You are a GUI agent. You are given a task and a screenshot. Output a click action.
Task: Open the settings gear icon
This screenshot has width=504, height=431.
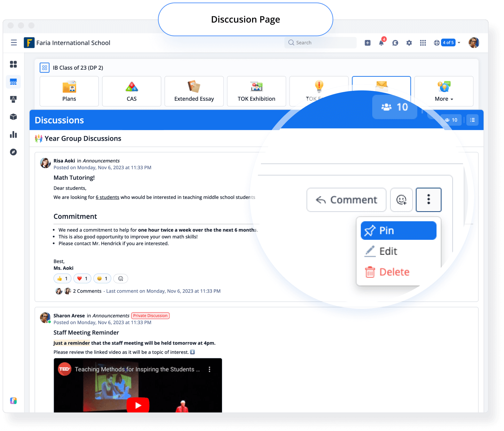409,43
